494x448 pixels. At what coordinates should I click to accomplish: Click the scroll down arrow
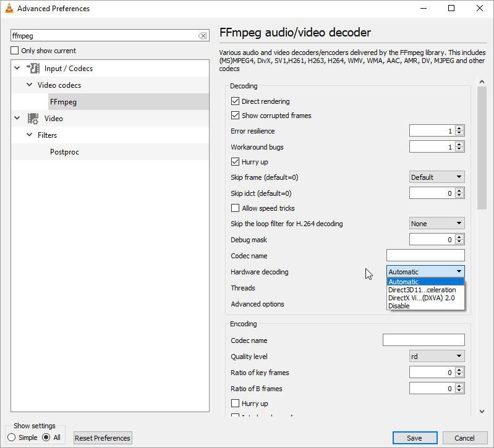[x=482, y=411]
